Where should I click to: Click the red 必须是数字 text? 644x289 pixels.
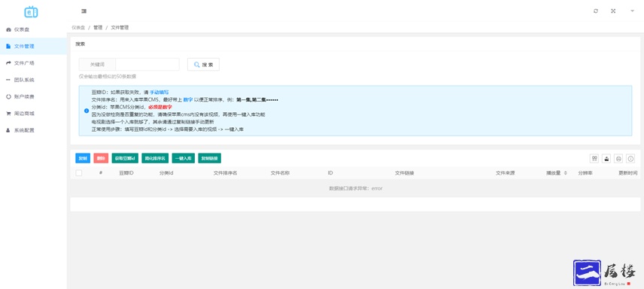coord(160,107)
